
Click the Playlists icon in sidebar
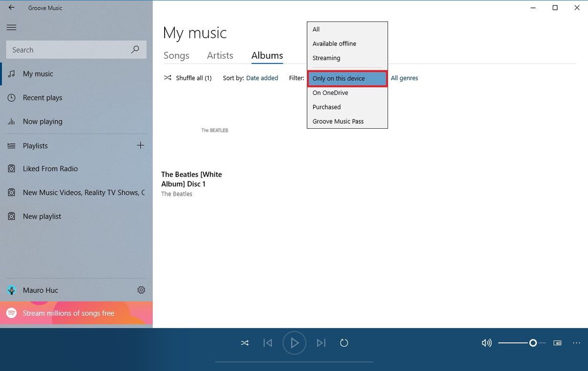(11, 145)
